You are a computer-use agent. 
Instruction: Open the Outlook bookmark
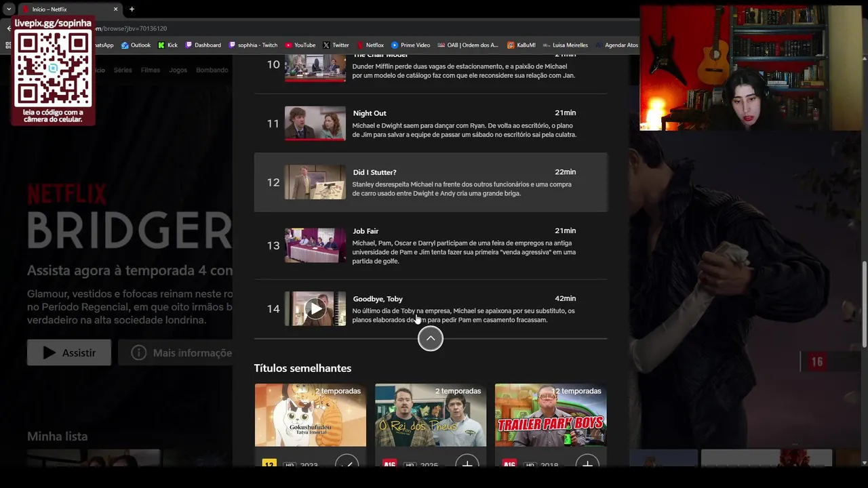136,45
